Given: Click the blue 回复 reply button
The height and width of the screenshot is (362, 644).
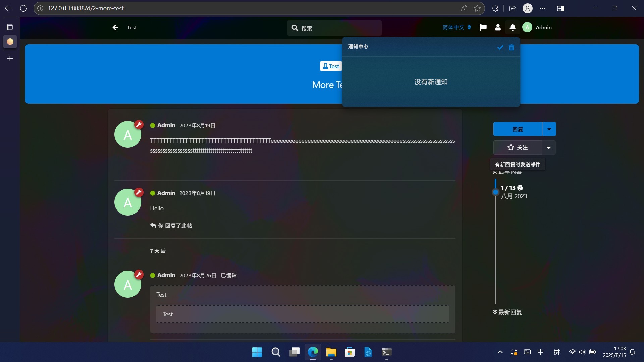Looking at the screenshot, I should 517,129.
